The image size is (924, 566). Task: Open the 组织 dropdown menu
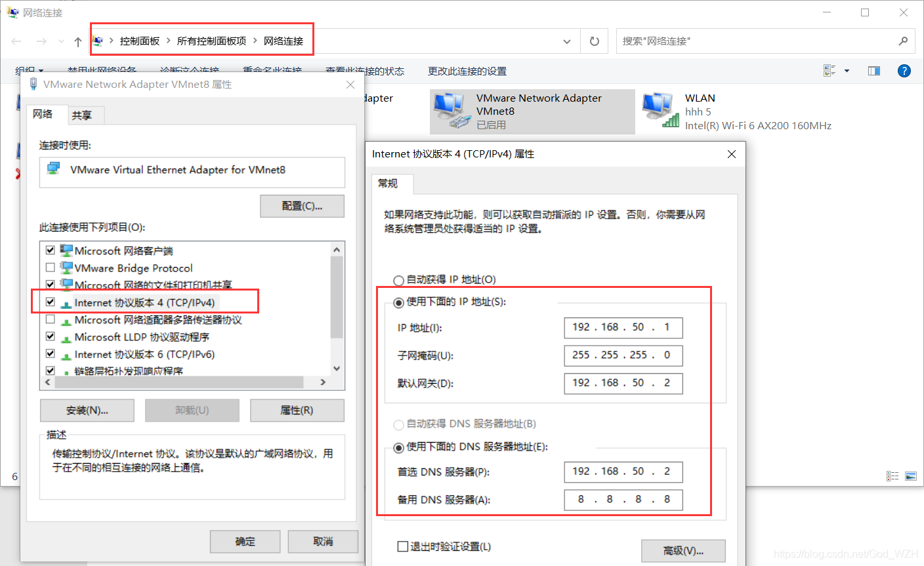click(28, 70)
